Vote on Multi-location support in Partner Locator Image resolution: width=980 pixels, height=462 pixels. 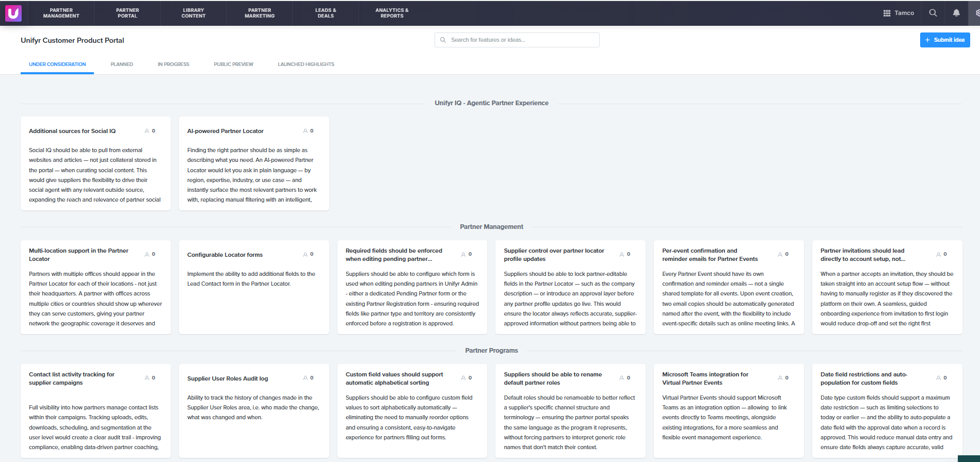[x=150, y=254]
